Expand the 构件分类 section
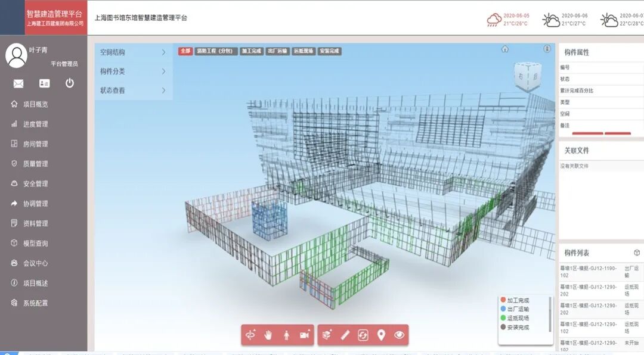The image size is (644, 355). [134, 71]
